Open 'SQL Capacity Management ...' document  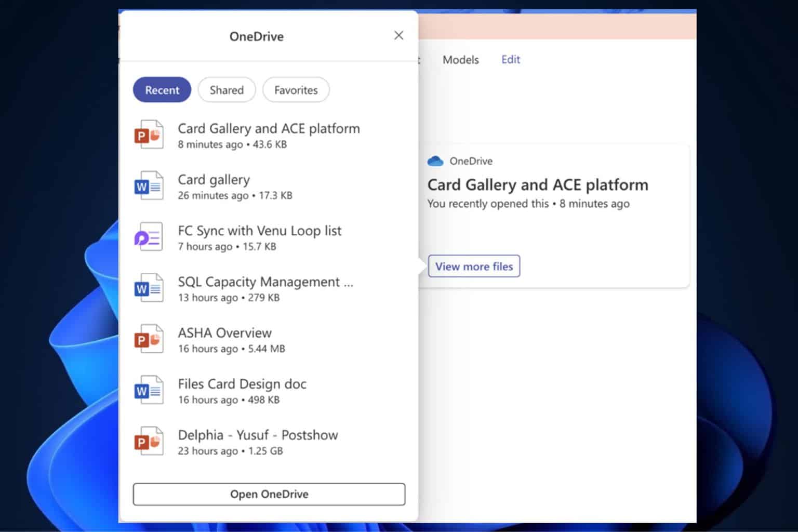click(265, 282)
